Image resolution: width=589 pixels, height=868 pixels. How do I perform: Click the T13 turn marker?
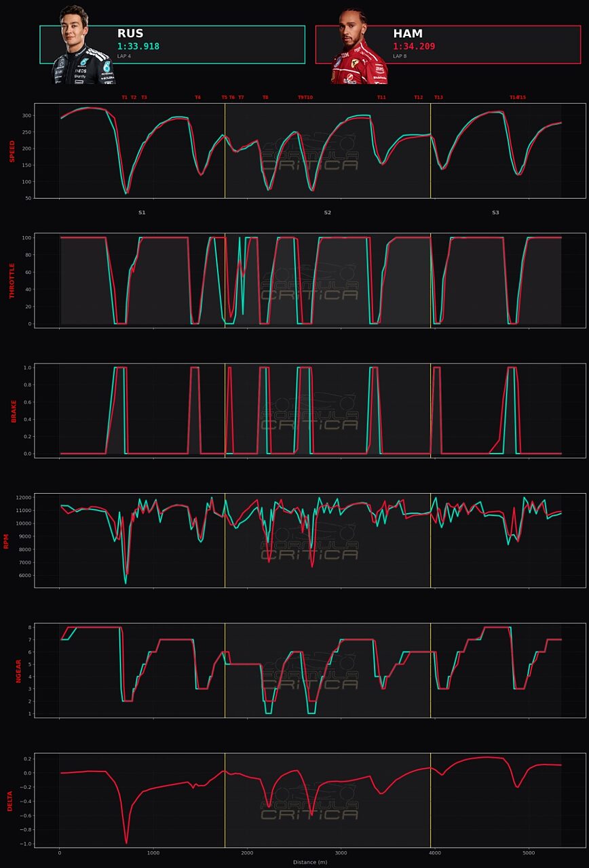(438, 98)
